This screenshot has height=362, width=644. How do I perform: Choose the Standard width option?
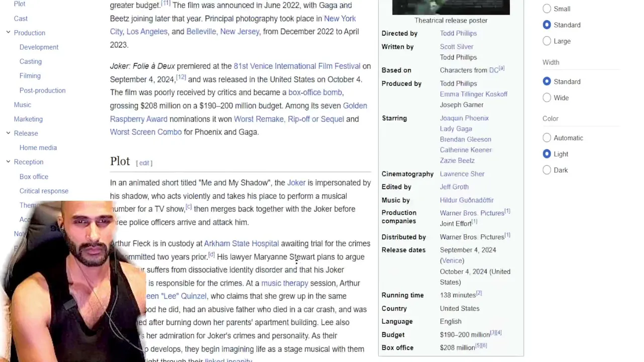click(x=547, y=81)
